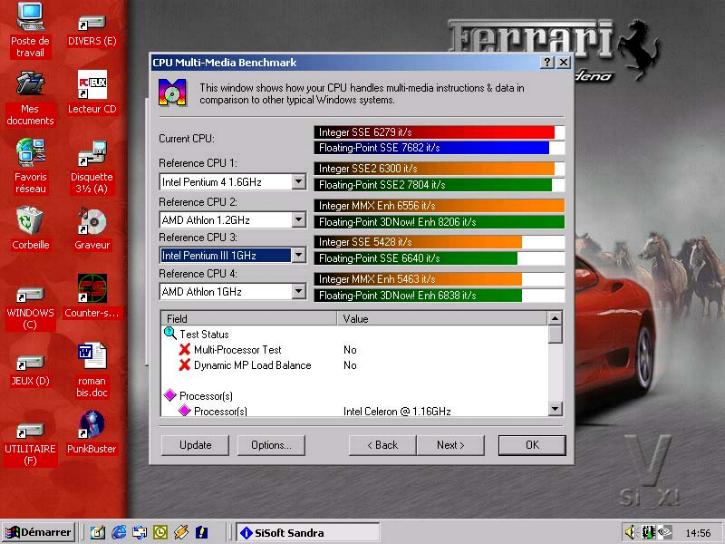This screenshot has height=544, width=725.
Task: Open the roman bis.doc document icon
Action: [92, 357]
